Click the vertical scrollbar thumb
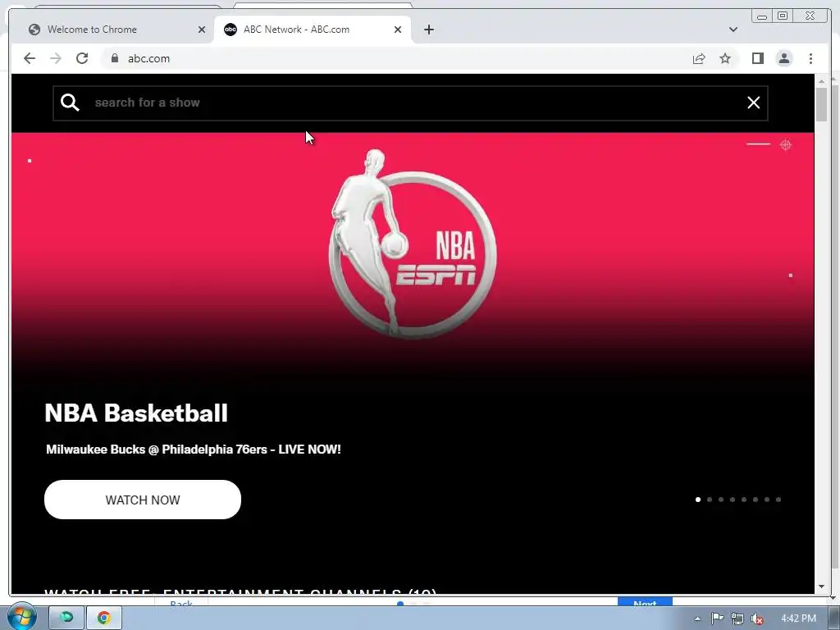The width and height of the screenshot is (840, 630). pos(821,104)
